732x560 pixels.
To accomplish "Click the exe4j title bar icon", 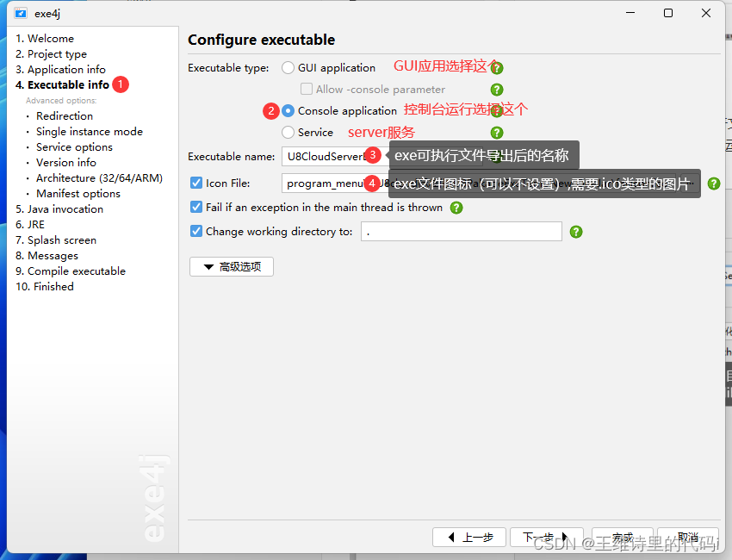I will pos(21,13).
